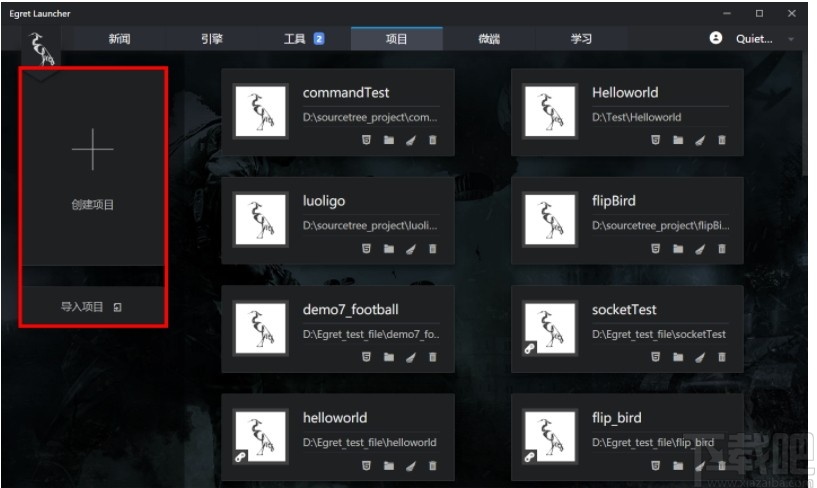Switch to the 新闻 tab
817x488 pixels.
[119, 39]
